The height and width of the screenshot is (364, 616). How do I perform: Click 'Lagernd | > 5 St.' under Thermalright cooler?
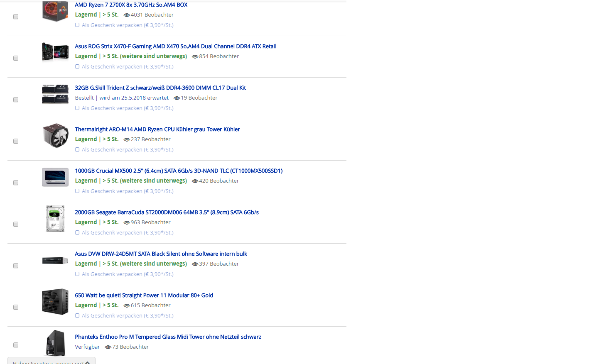[97, 139]
